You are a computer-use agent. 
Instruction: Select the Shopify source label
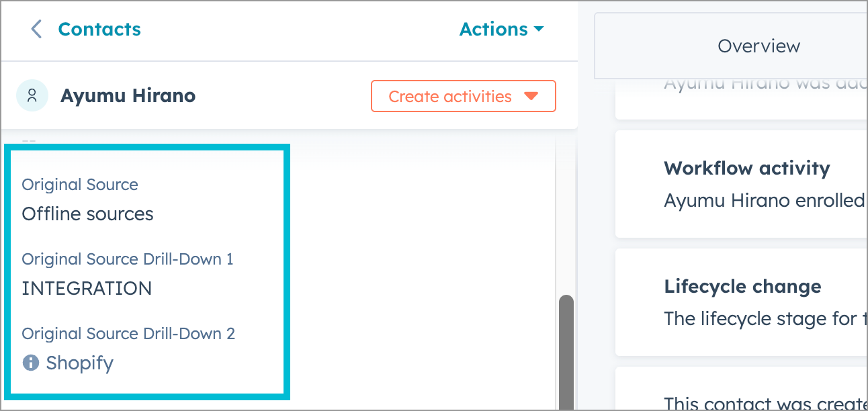point(79,363)
